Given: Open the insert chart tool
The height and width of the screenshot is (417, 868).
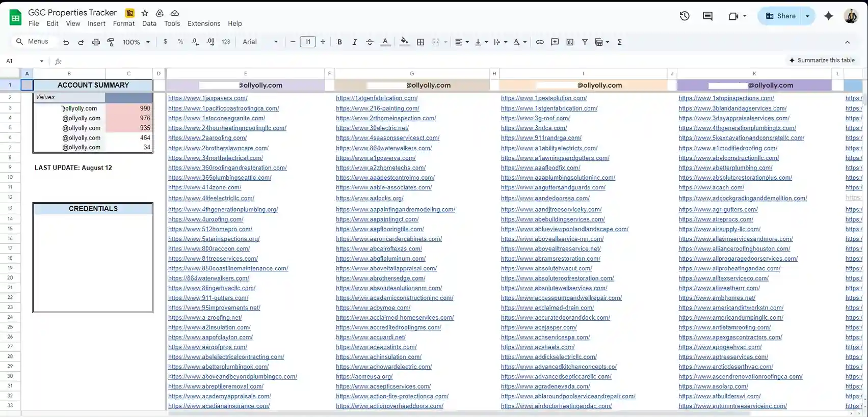Looking at the screenshot, I should click(x=570, y=42).
